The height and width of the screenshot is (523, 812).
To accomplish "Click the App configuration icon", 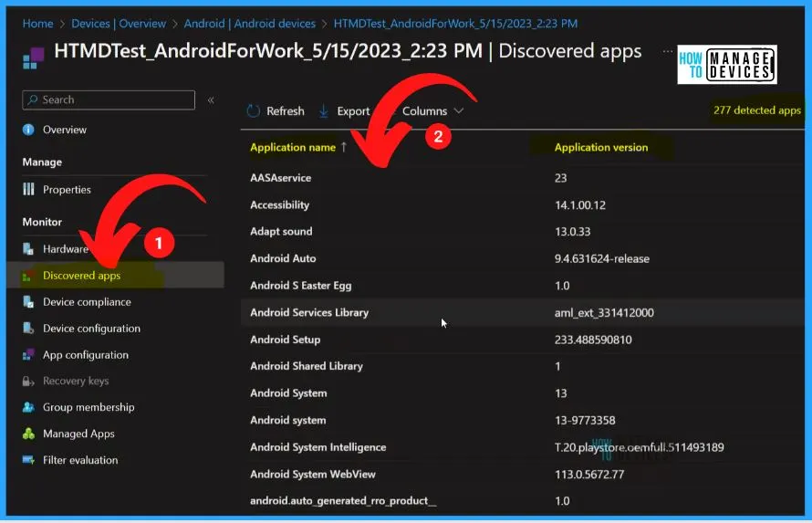I will [x=28, y=355].
